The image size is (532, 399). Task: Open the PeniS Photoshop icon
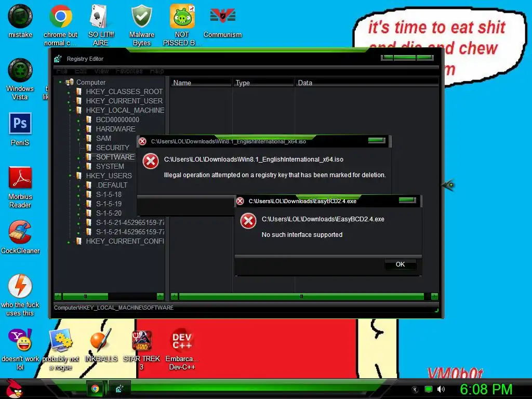tap(20, 129)
